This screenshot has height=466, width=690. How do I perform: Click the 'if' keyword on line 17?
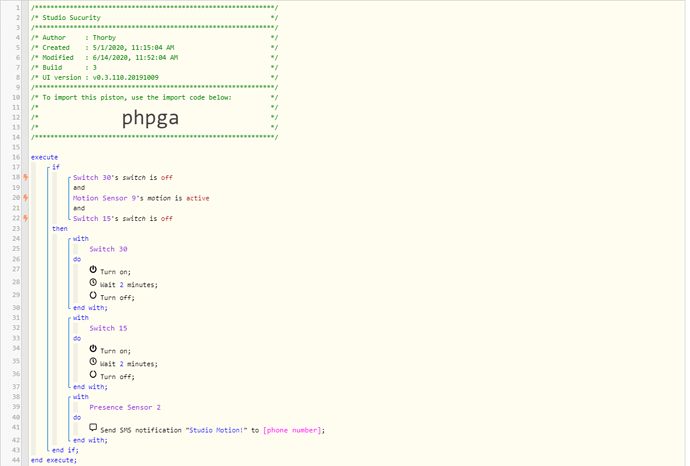56,167
